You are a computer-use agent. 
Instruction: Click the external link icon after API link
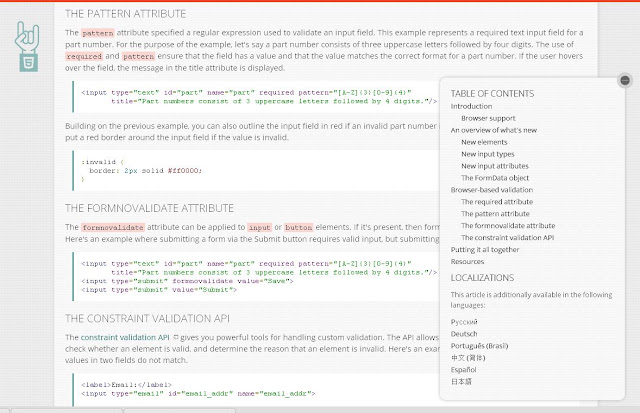[176, 338]
